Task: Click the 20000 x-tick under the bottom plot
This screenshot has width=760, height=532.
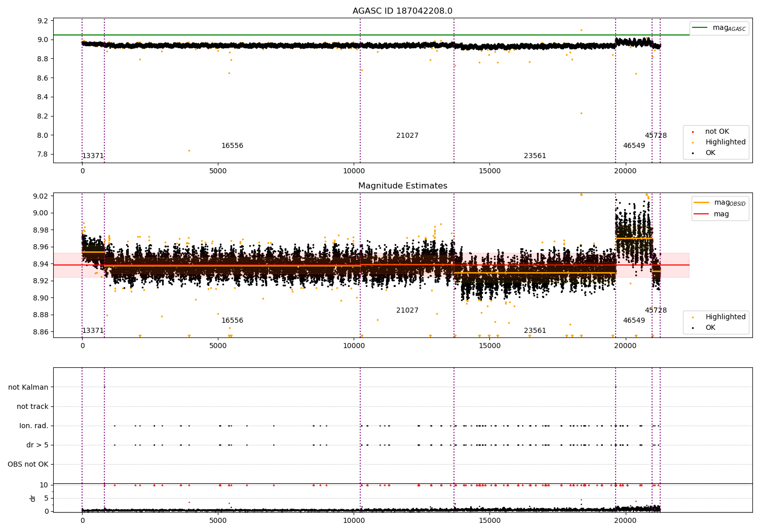Action: coord(625,520)
